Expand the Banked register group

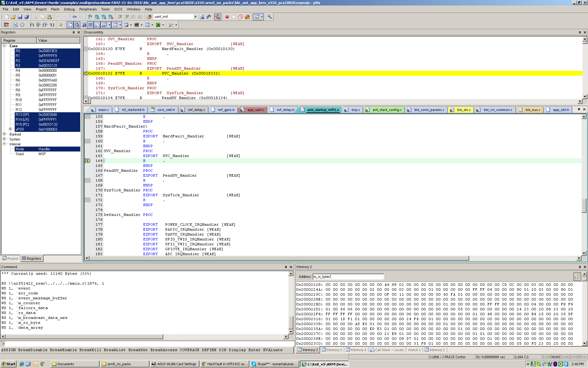click(x=4, y=134)
